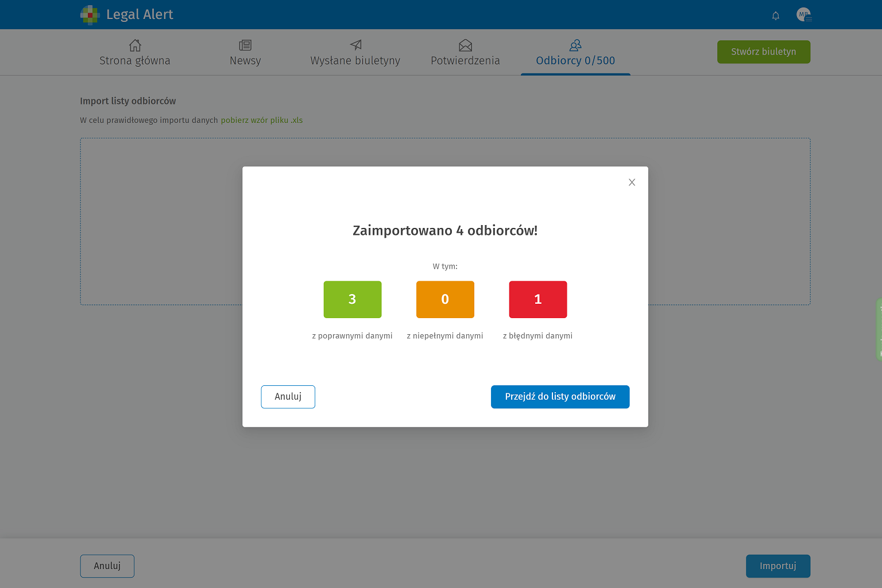Open the user profile avatar menu
Viewport: 882px width, 588px height.
pos(803,15)
